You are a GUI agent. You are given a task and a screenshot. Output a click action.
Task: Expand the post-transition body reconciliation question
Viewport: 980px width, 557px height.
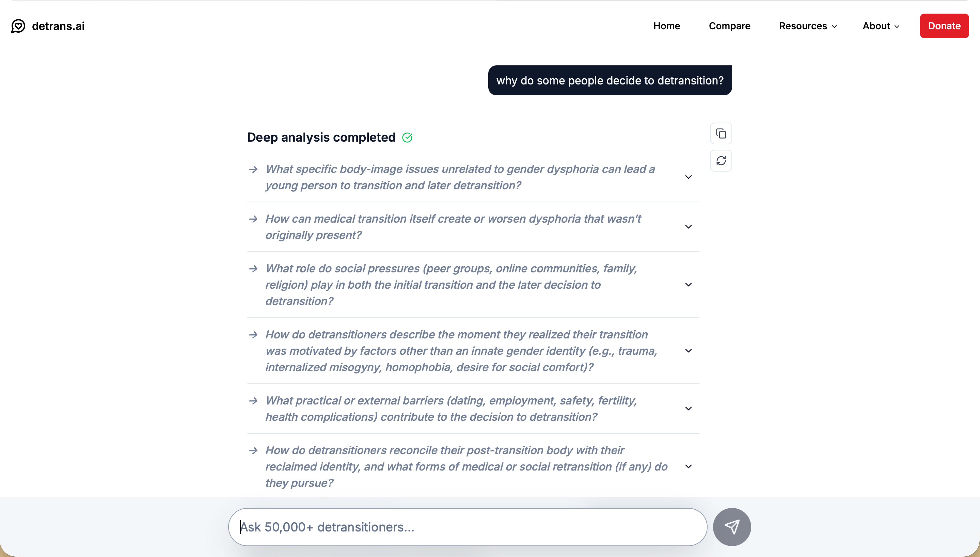point(688,466)
